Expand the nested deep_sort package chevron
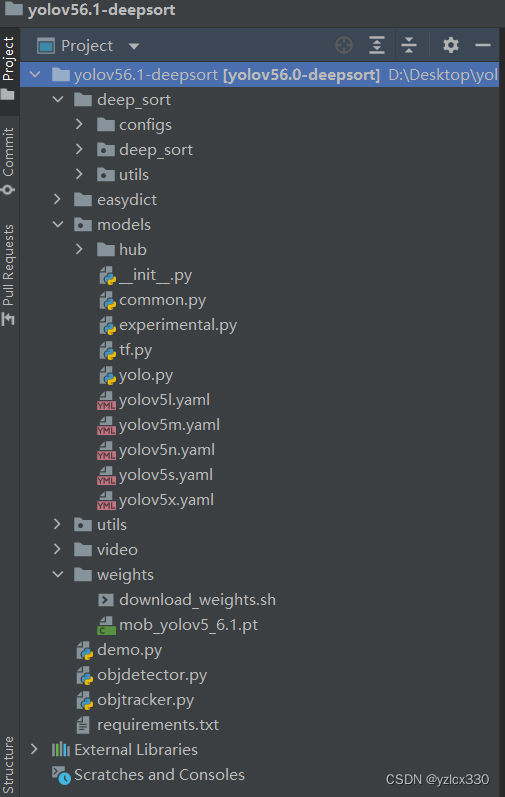This screenshot has height=797, width=505. tap(79, 149)
